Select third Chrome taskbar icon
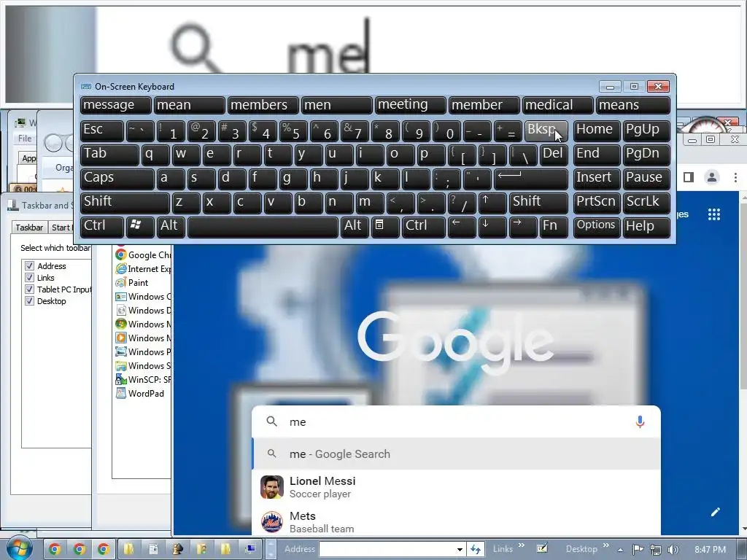Viewport: 747px width, 560px height. [104, 549]
